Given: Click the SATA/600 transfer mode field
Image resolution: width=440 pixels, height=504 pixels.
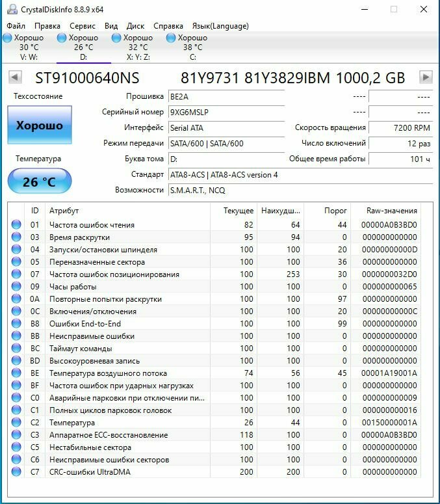Looking at the screenshot, I should [226, 143].
